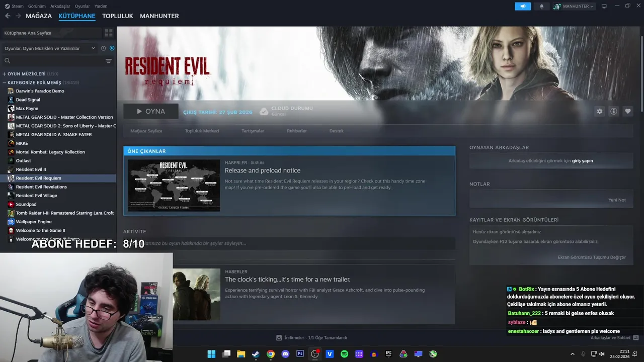
Task: Open the Tartışmalar link
Action: [x=253, y=131]
